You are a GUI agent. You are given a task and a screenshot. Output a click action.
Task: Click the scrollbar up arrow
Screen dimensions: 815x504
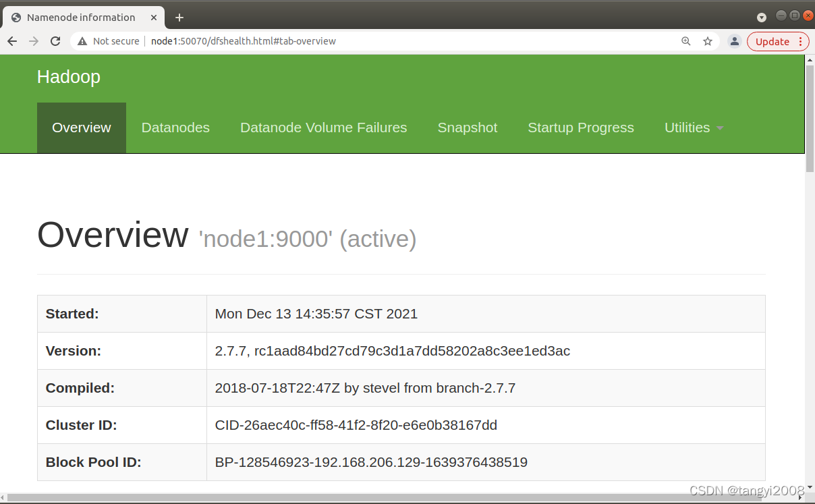pyautogui.click(x=810, y=59)
